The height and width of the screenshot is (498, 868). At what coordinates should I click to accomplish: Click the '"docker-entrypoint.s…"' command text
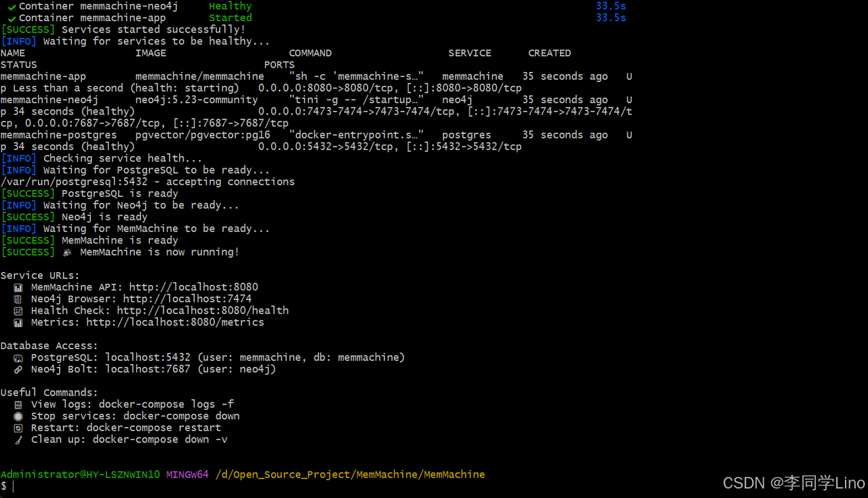click(357, 135)
